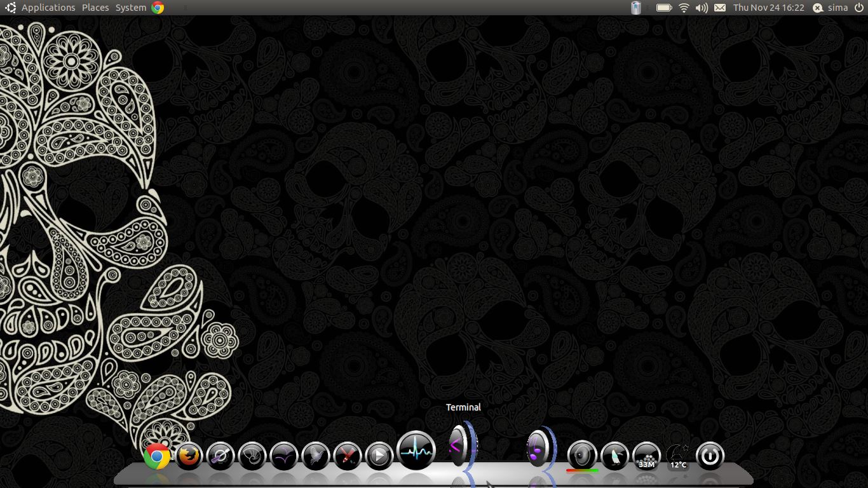Open the Places menu
The width and height of the screenshot is (868, 488).
click(95, 8)
